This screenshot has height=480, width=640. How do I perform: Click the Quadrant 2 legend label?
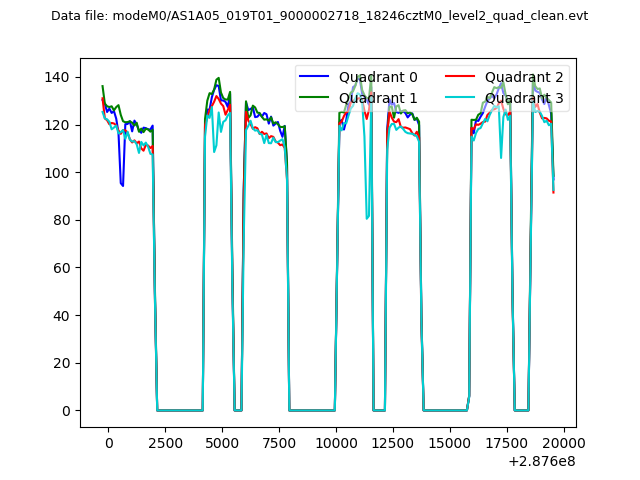pyautogui.click(x=524, y=78)
